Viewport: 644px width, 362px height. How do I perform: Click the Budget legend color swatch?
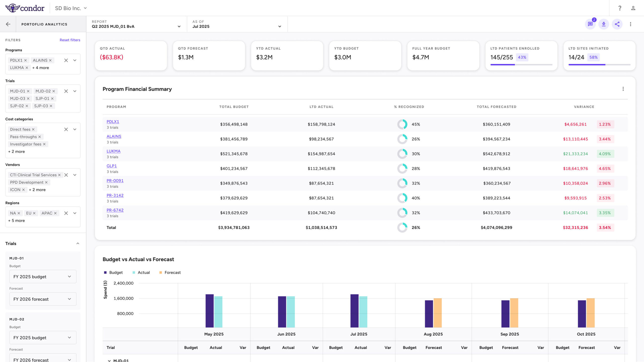tap(105, 273)
